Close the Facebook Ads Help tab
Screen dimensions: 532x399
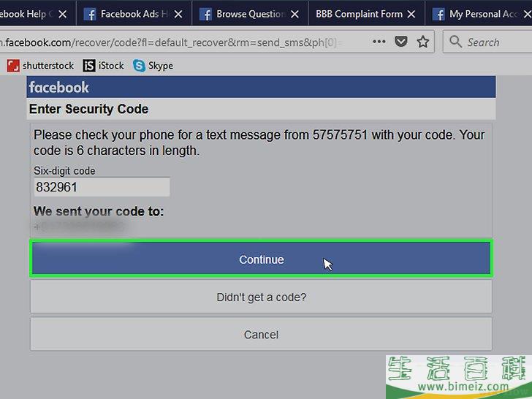click(x=178, y=14)
